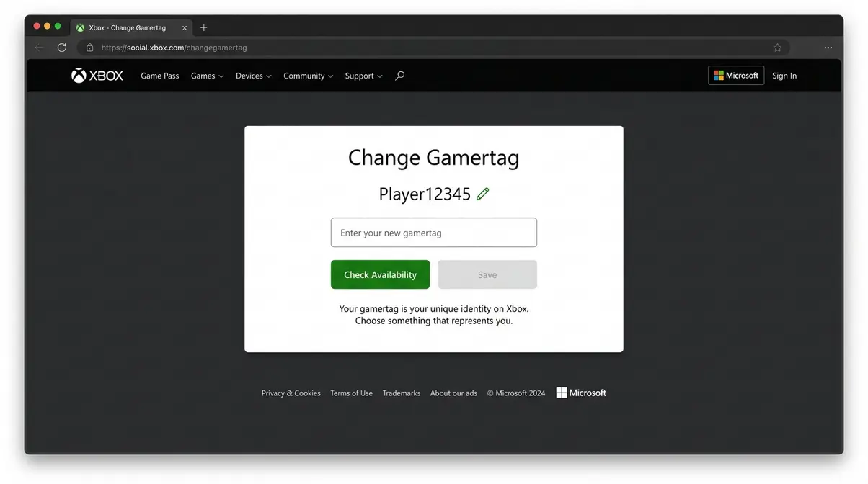The height and width of the screenshot is (484, 868).
Task: Focus the new gamertag input field
Action: tap(434, 233)
